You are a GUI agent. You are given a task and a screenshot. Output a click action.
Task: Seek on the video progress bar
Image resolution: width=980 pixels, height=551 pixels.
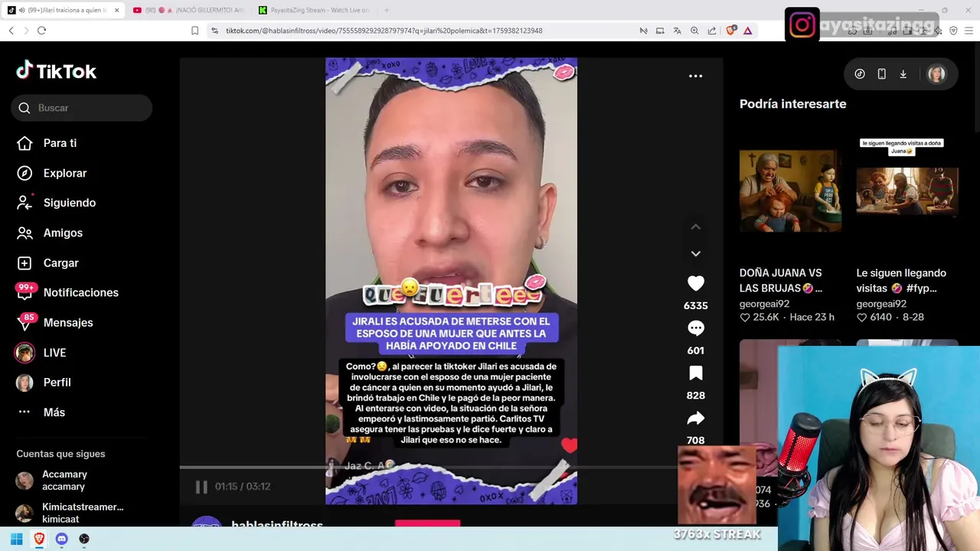pos(429,467)
